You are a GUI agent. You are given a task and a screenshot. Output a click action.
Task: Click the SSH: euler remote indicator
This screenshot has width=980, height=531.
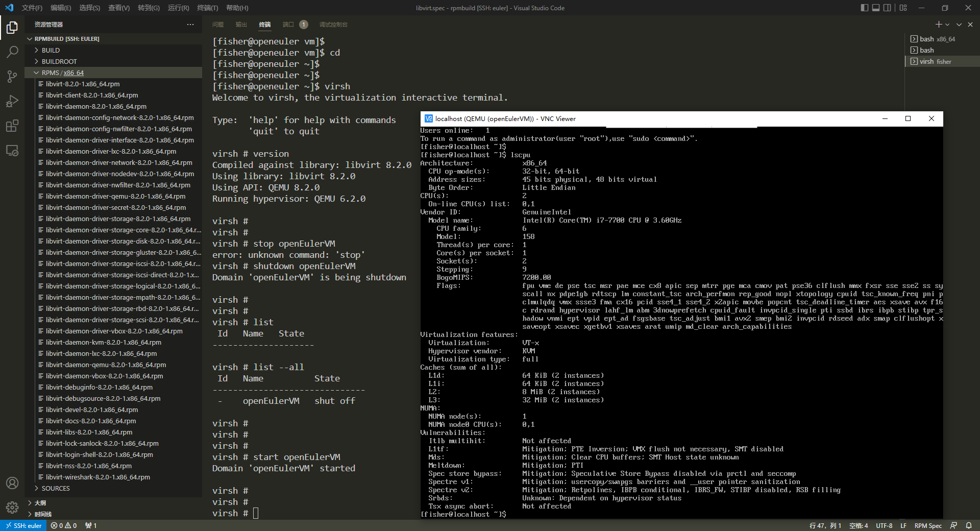point(23,525)
